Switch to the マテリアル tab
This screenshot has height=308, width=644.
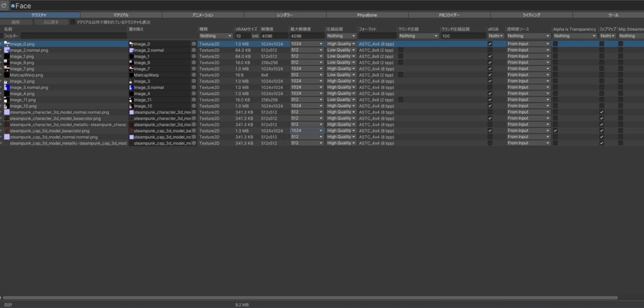[121, 15]
